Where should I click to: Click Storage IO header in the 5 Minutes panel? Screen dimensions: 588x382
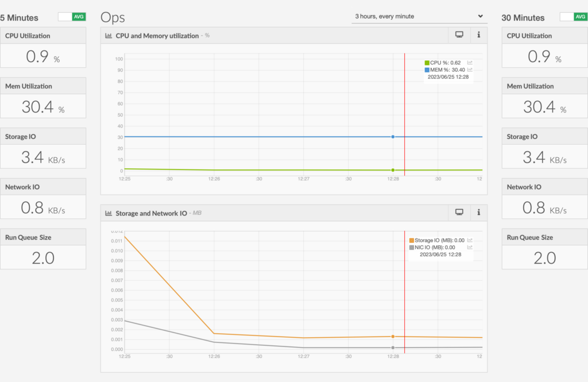[43, 137]
